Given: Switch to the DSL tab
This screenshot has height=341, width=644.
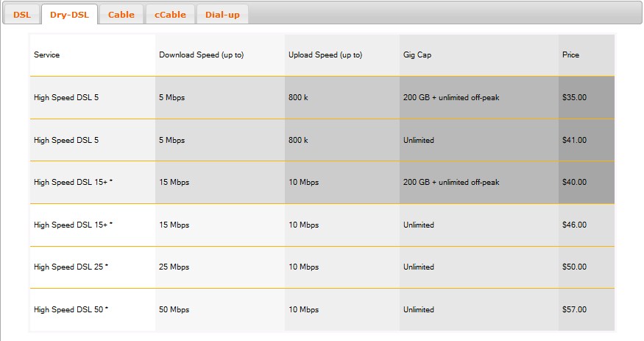Looking at the screenshot, I should (22, 15).
